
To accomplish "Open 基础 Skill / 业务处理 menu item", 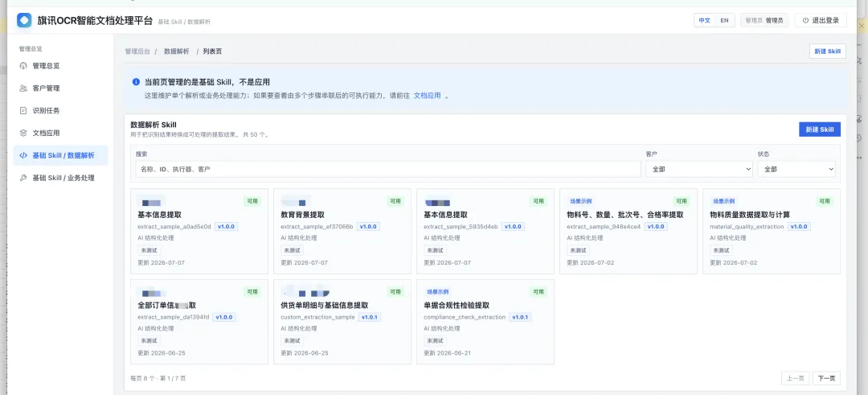I will tap(60, 178).
